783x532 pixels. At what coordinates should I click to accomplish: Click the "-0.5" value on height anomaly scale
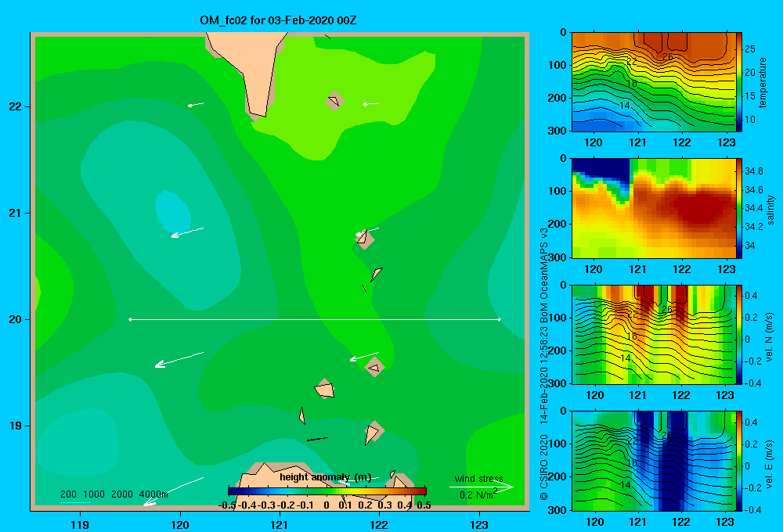228,505
